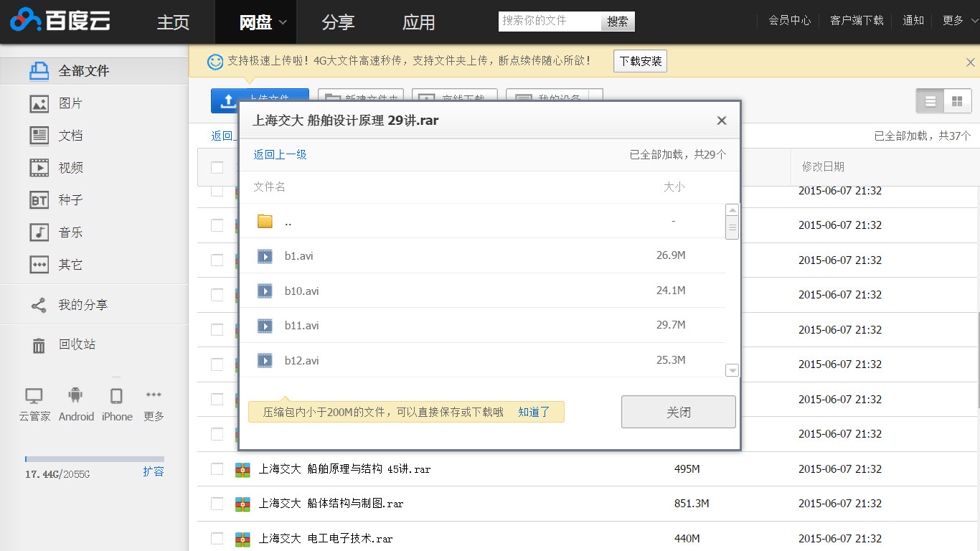
Task: Click rar icon of 电工电子技术
Action: (243, 538)
